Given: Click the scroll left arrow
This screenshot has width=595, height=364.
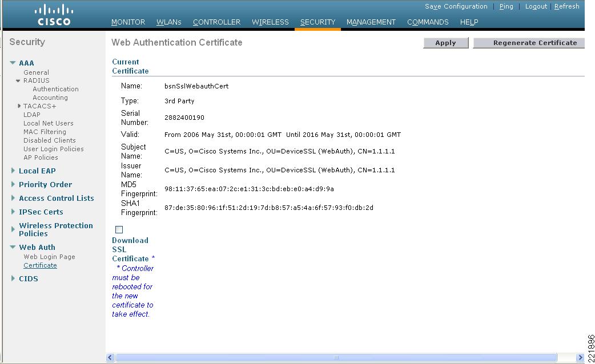Looking at the screenshot, I should coord(110,357).
